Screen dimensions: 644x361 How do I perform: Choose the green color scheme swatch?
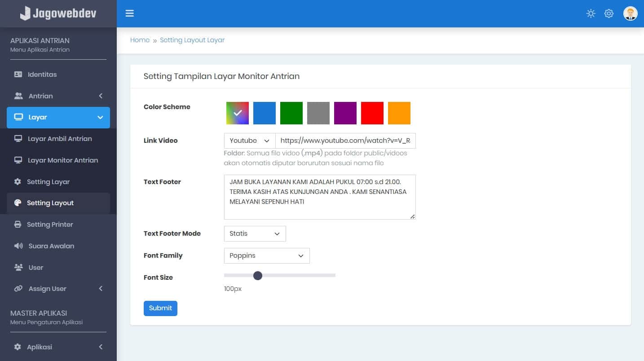[x=291, y=113]
